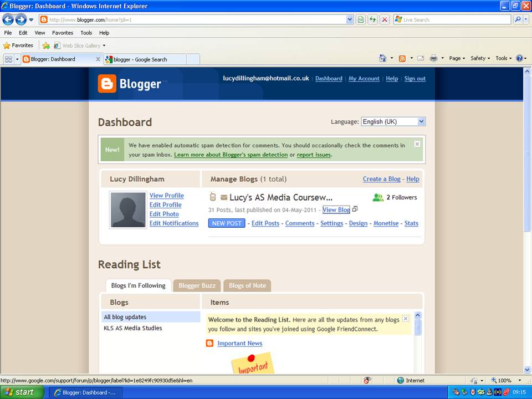
Task: Close the Blogger: Dashboard tab
Action: pos(98,59)
